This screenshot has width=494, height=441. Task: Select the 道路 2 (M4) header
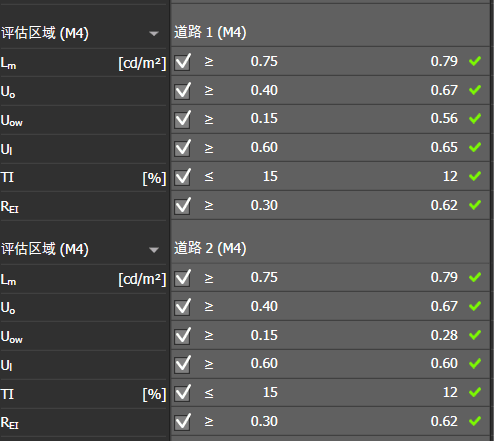point(210,248)
